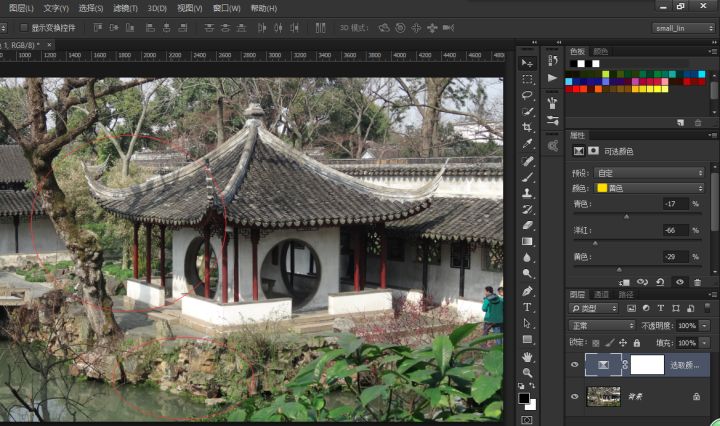720x426 pixels.
Task: Select the Gradient tool
Action: (x=527, y=241)
